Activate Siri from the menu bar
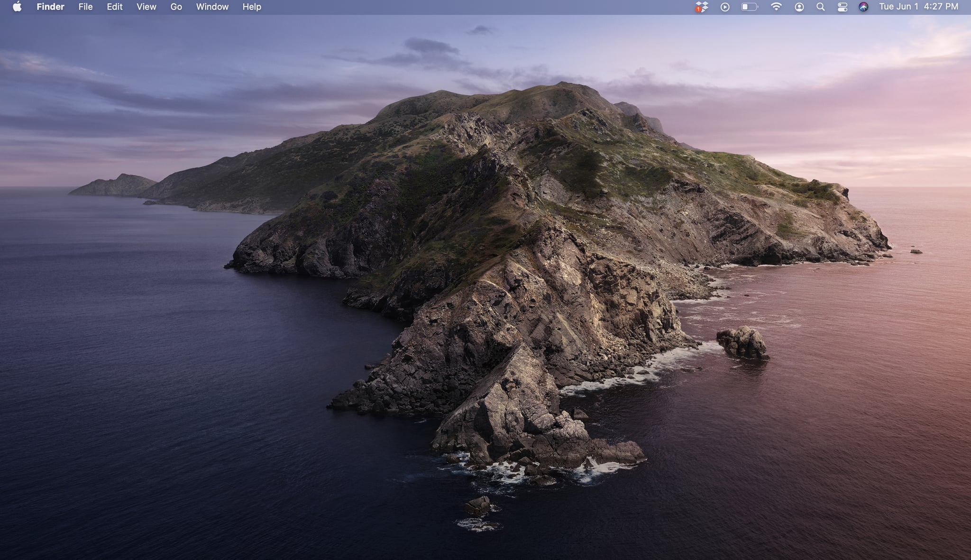Screen dimensions: 971x560 click(x=863, y=7)
